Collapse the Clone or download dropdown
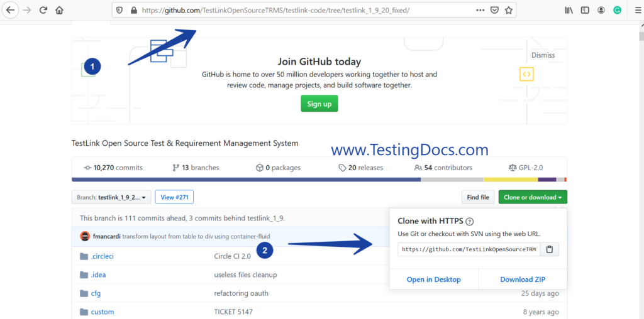The height and width of the screenshot is (319, 644). (x=533, y=197)
